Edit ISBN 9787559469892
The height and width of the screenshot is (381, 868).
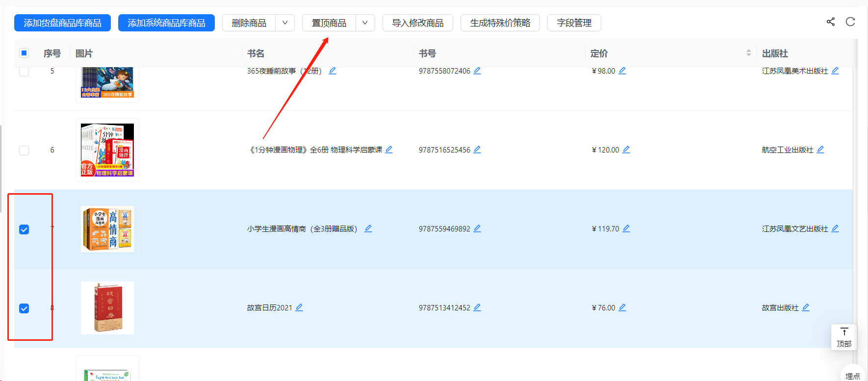(477, 229)
